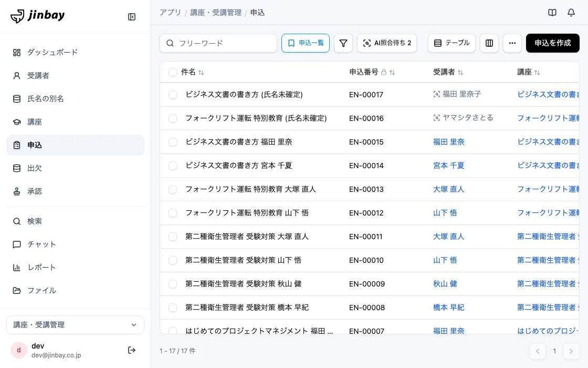This screenshot has width=588, height=368.
Task: Open 受講者 link 秋山 健
Action: click(445, 284)
